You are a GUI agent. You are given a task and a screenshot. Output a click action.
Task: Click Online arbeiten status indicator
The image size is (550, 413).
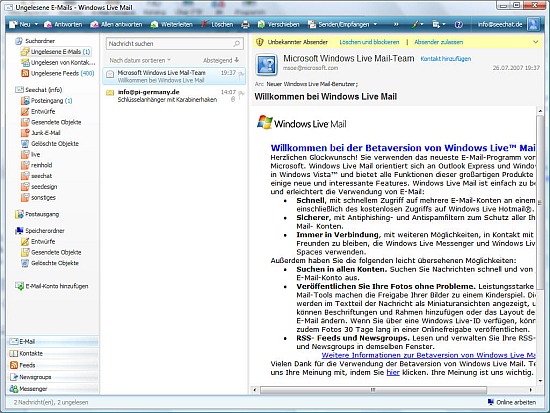click(512, 402)
